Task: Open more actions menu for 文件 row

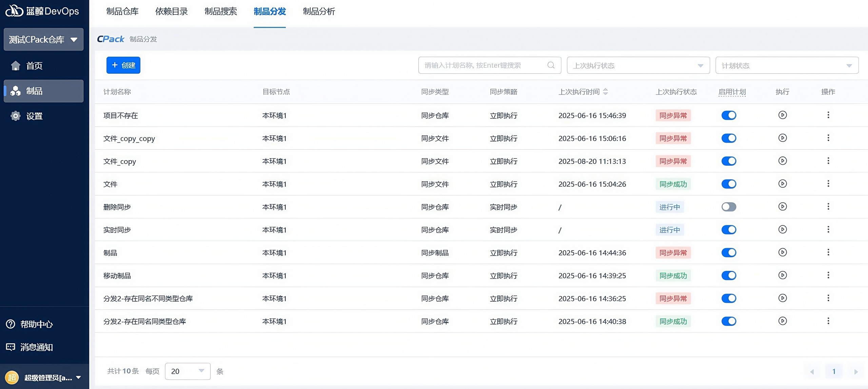Action: pos(828,184)
